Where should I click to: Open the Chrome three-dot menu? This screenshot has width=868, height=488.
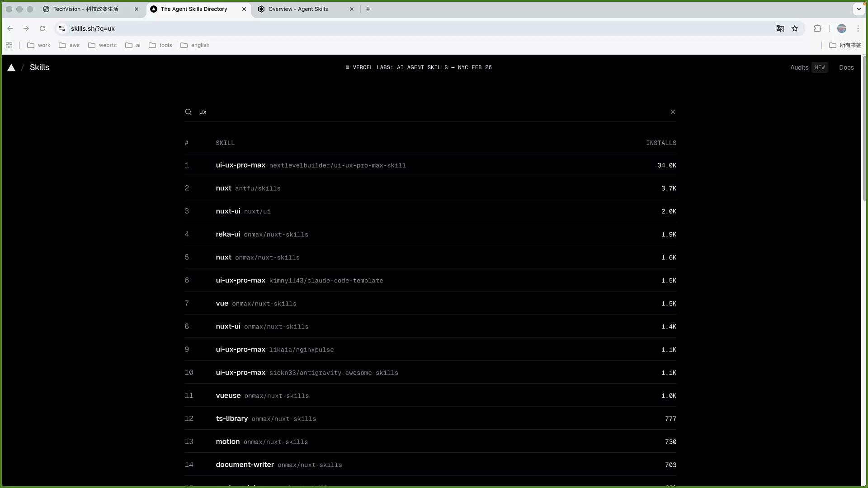[x=858, y=28]
